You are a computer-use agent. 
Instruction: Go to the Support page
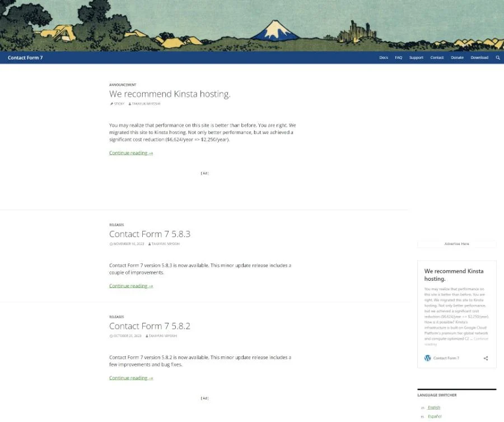[416, 58]
